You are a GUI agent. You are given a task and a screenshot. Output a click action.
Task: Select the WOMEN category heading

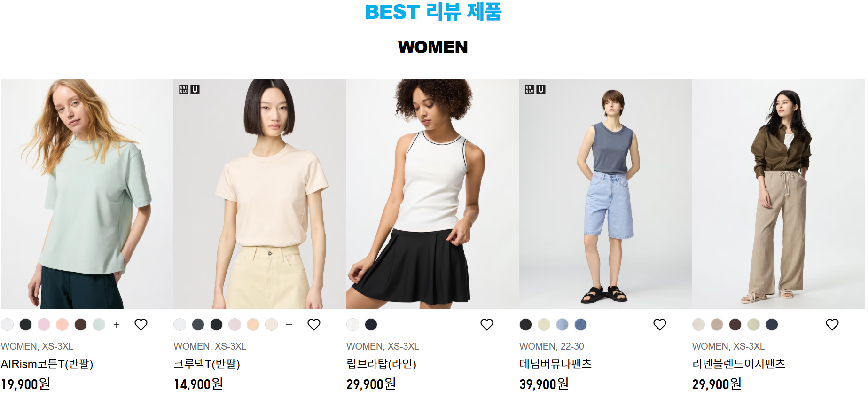click(x=433, y=47)
